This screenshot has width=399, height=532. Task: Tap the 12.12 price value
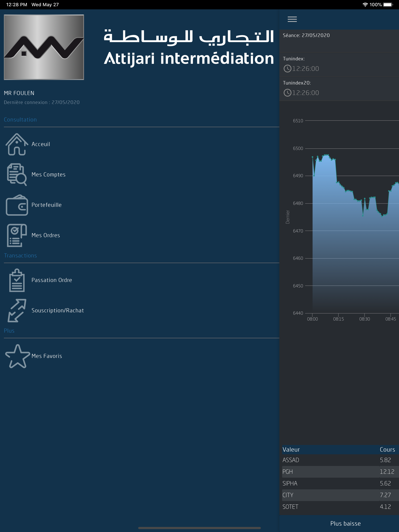(x=387, y=472)
